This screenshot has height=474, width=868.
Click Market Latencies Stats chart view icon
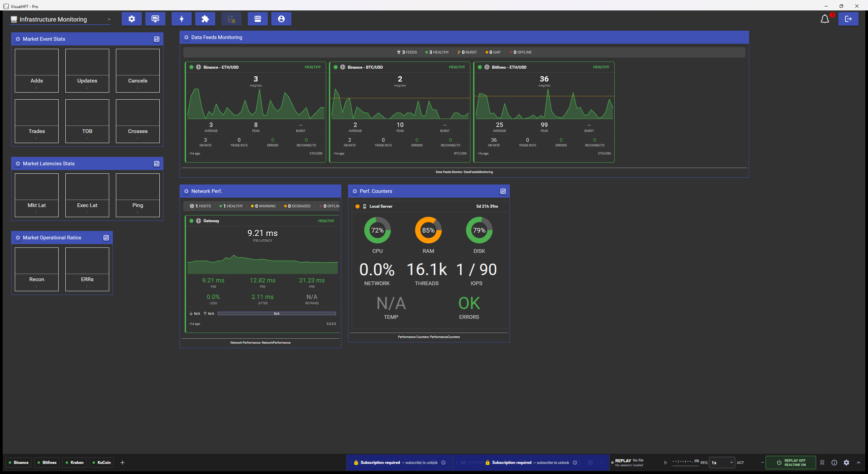pyautogui.click(x=157, y=164)
